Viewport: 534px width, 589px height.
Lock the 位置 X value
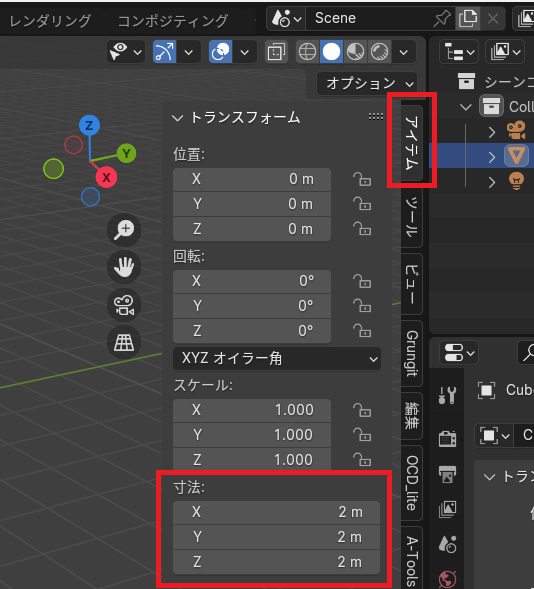(x=362, y=179)
